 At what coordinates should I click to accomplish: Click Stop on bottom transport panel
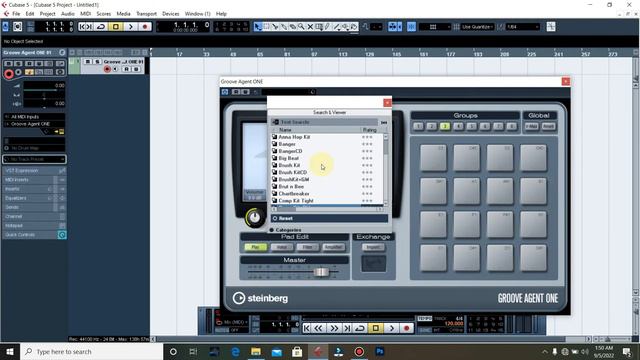(376, 328)
